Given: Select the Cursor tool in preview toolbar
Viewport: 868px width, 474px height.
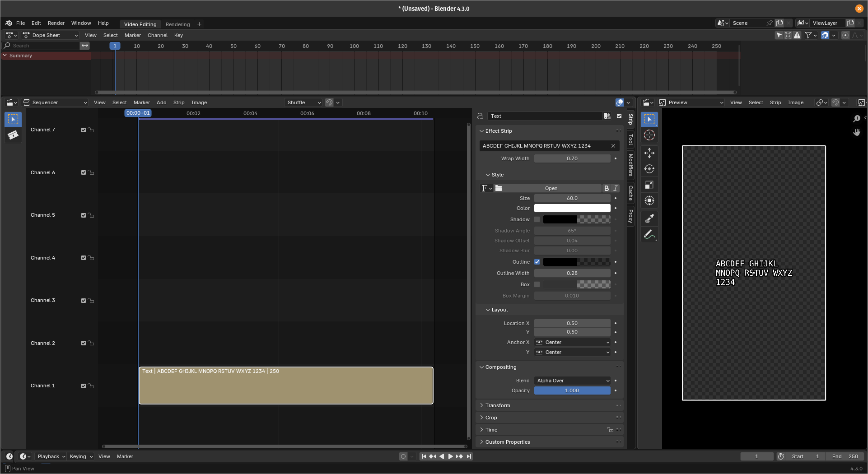Looking at the screenshot, I should pos(649,135).
